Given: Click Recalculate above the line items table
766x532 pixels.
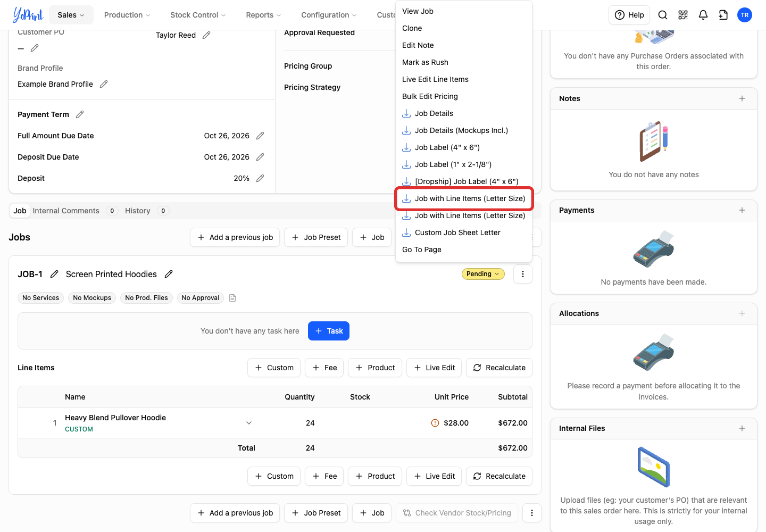Looking at the screenshot, I should click(499, 368).
